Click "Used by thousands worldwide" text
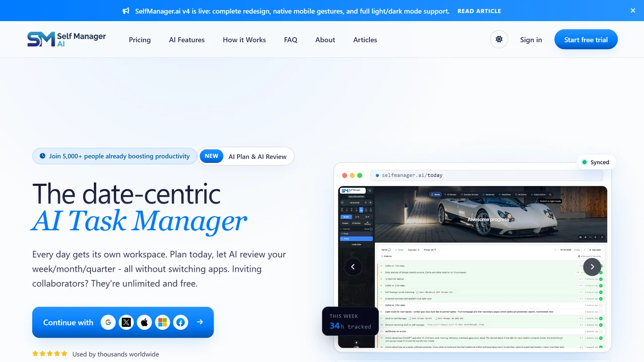Screen dimensions: 644x362 point(116,354)
